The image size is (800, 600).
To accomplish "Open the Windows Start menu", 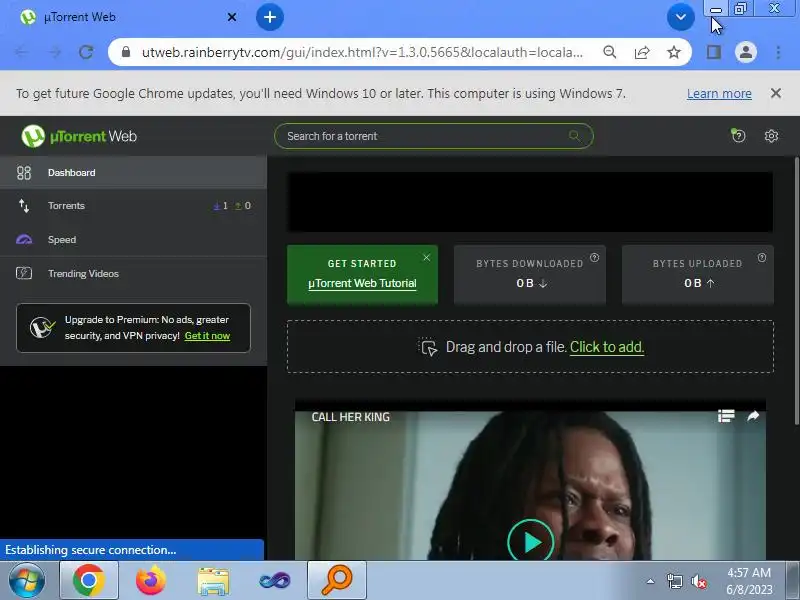I will [x=27, y=581].
